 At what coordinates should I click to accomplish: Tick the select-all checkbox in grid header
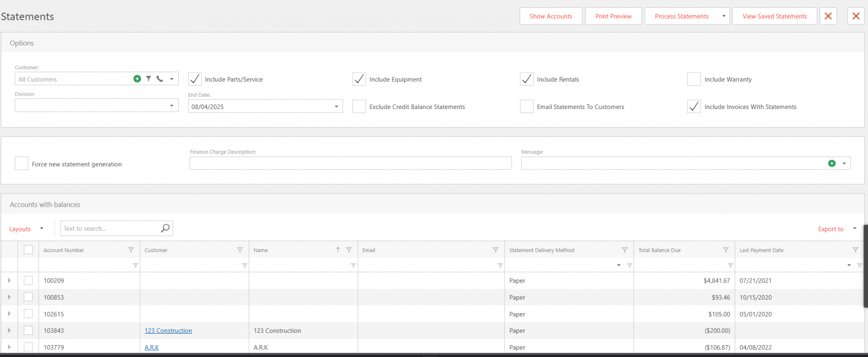[x=28, y=250]
